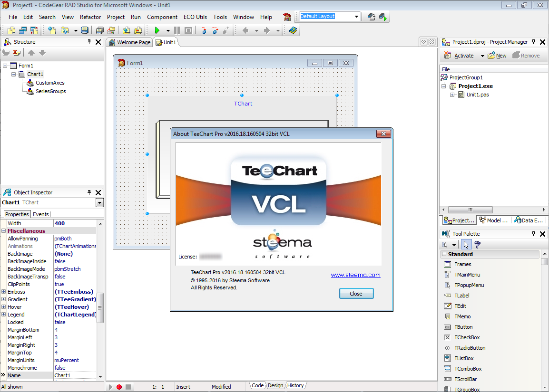Switch to the Events tab

coord(41,214)
